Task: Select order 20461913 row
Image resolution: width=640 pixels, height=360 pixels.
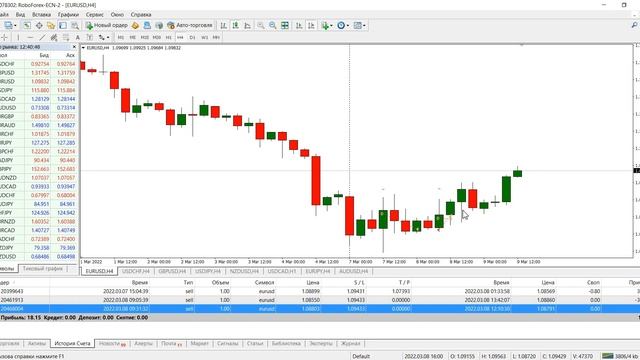Action: [x=320, y=300]
